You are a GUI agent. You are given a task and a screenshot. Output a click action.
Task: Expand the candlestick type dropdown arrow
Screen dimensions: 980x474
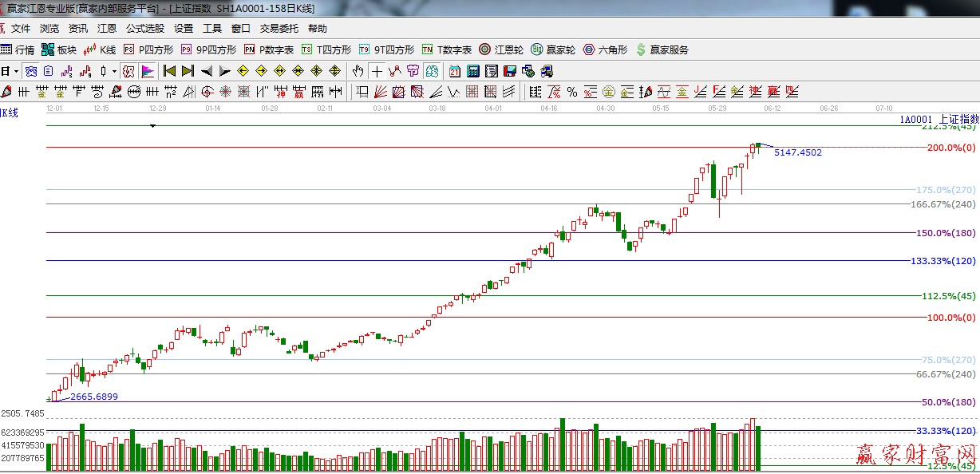coord(114,71)
